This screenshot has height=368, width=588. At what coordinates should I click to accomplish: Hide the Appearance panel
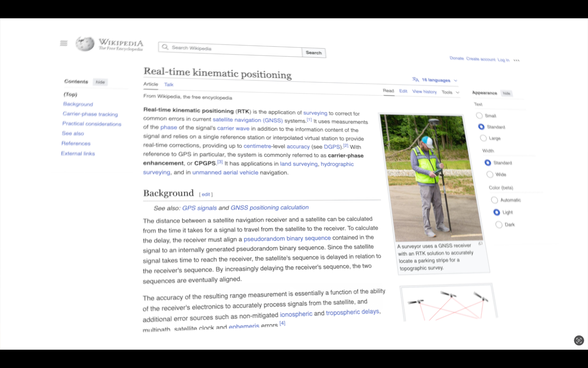click(506, 93)
